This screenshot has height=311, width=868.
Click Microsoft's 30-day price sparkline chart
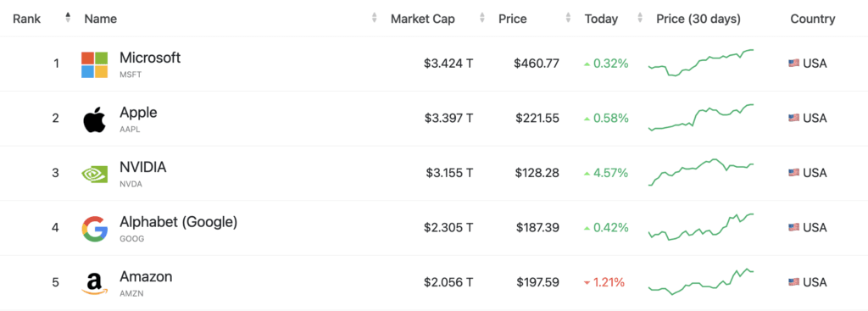(701, 63)
